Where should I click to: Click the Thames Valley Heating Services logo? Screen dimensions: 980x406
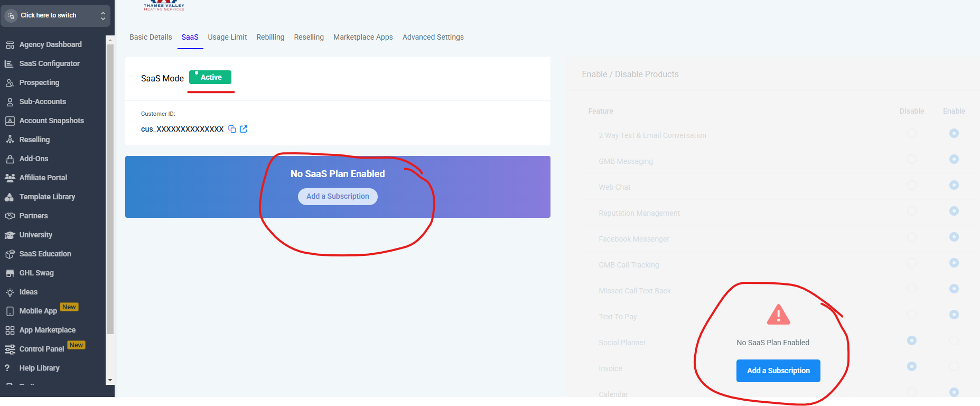point(164,5)
